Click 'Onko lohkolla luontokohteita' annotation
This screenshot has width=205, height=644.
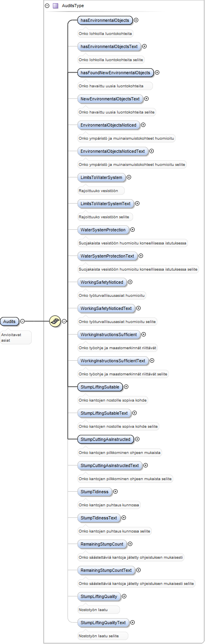click(x=105, y=34)
